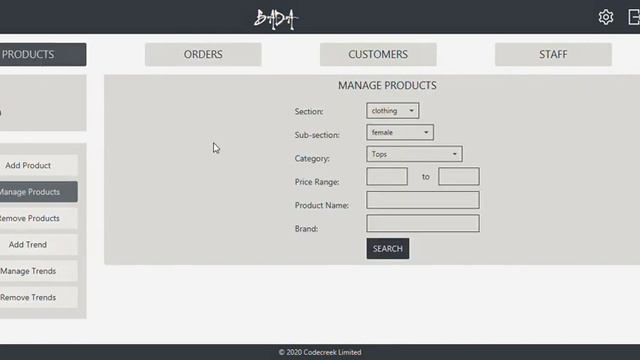Open Manage Trends in sidebar
640x360 pixels.
(x=38, y=271)
